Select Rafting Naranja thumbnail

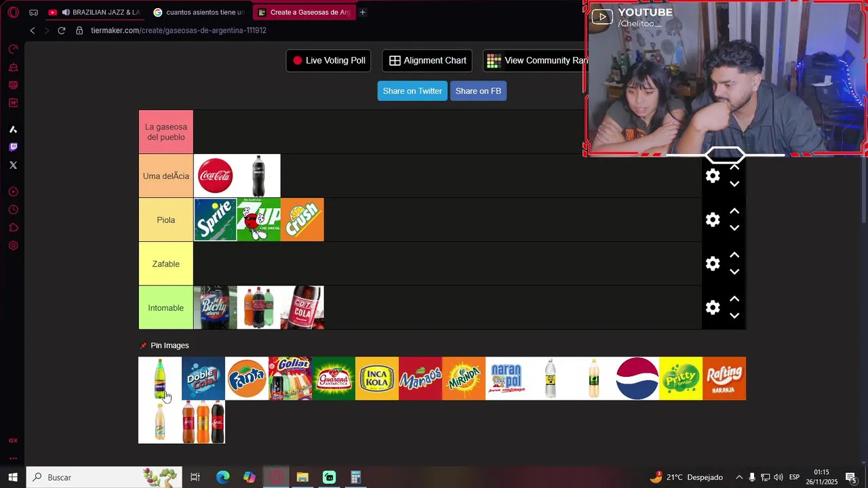pyautogui.click(x=724, y=379)
